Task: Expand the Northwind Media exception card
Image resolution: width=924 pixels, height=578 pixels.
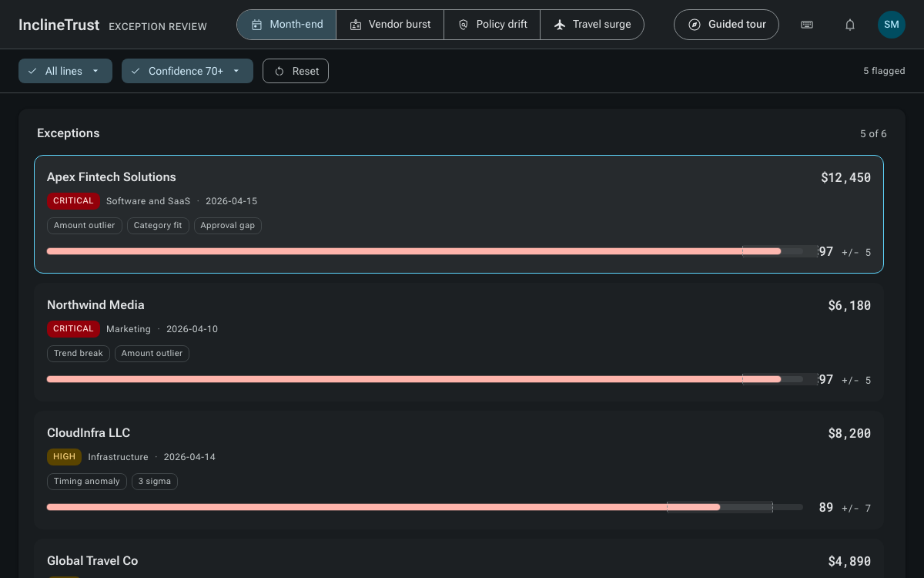Action: point(459,342)
